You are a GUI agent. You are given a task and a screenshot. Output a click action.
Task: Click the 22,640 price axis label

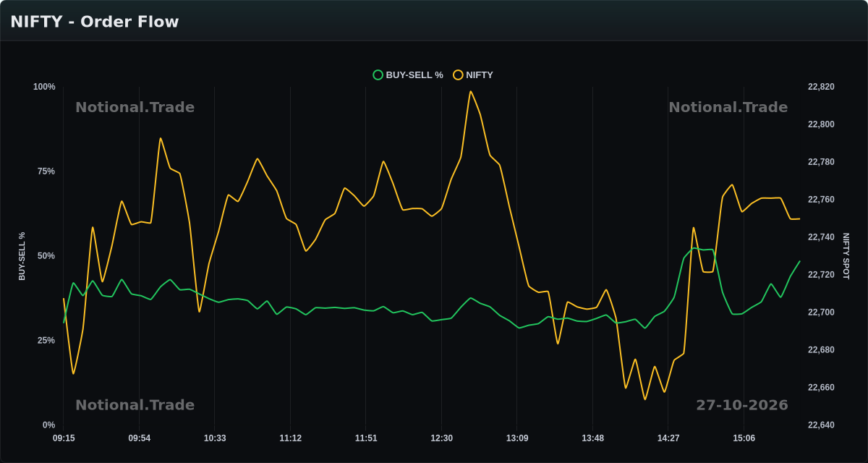coord(821,425)
